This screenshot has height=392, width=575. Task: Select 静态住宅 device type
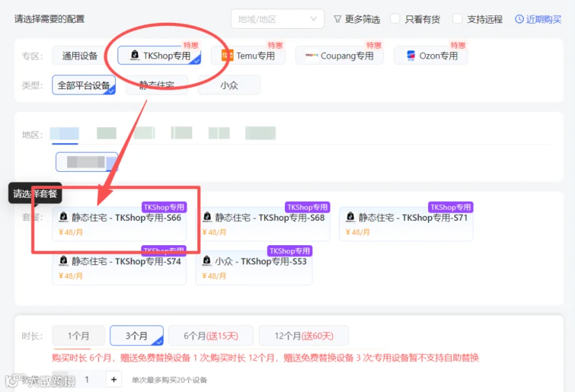(x=157, y=85)
